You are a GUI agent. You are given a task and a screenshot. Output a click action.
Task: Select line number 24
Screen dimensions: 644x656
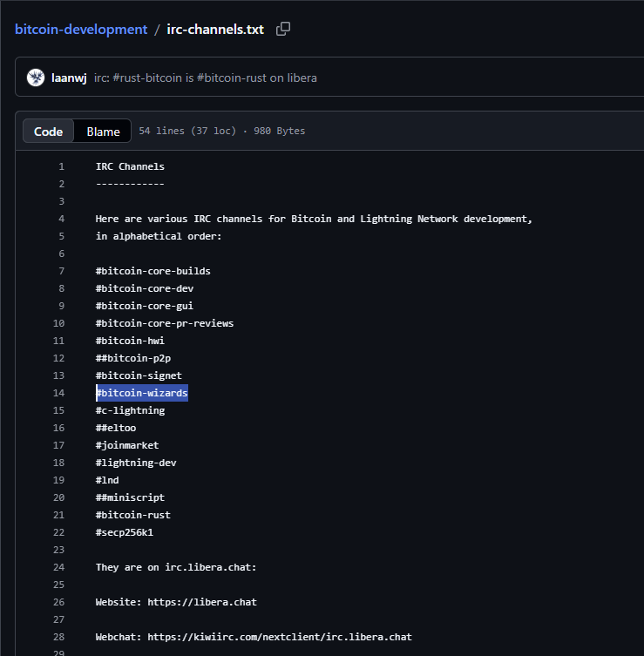58,567
